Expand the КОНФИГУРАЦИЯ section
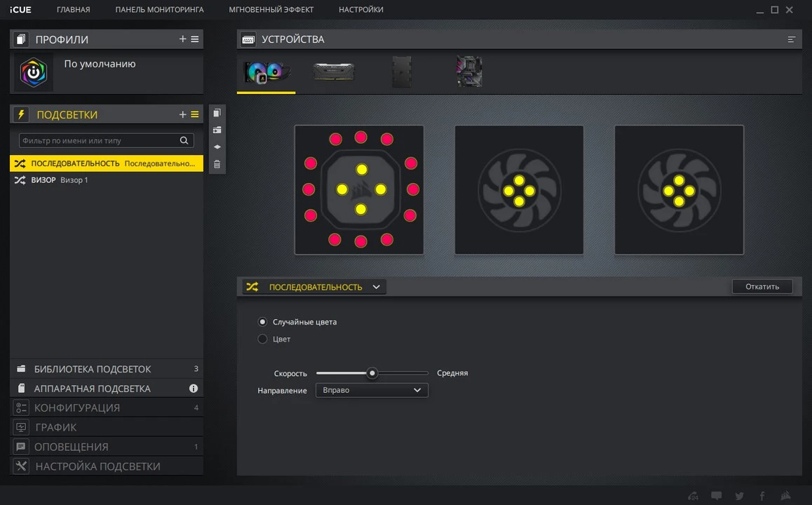This screenshot has width=812, height=505. [106, 408]
